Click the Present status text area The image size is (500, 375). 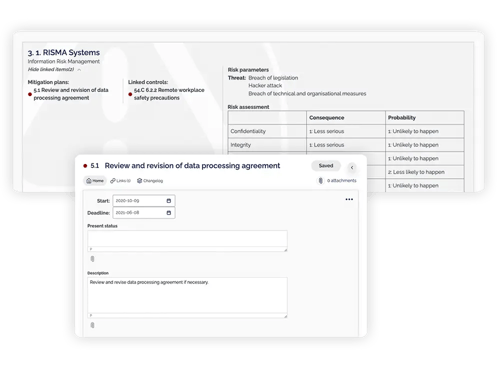187,241
